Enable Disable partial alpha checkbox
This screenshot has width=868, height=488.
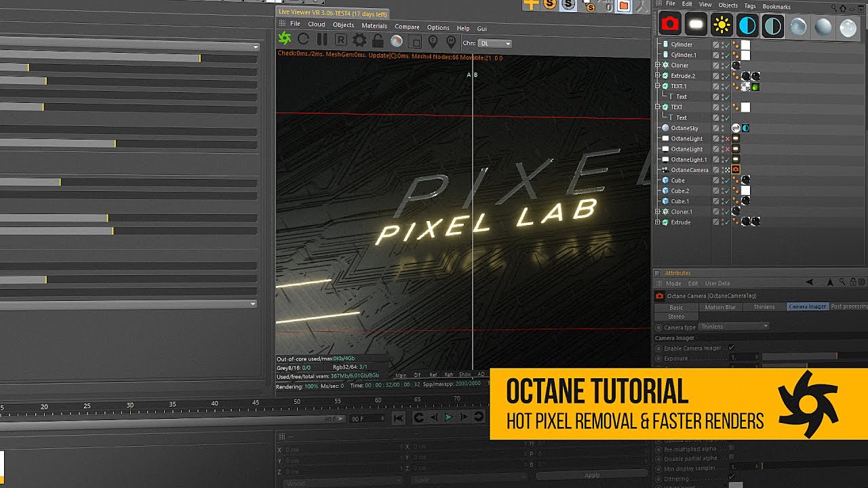(732, 458)
